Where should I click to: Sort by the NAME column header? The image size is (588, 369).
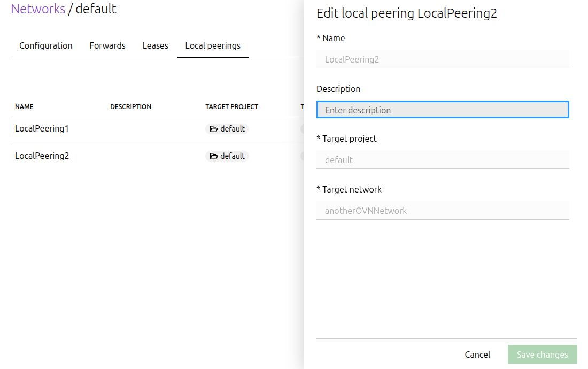tap(24, 107)
